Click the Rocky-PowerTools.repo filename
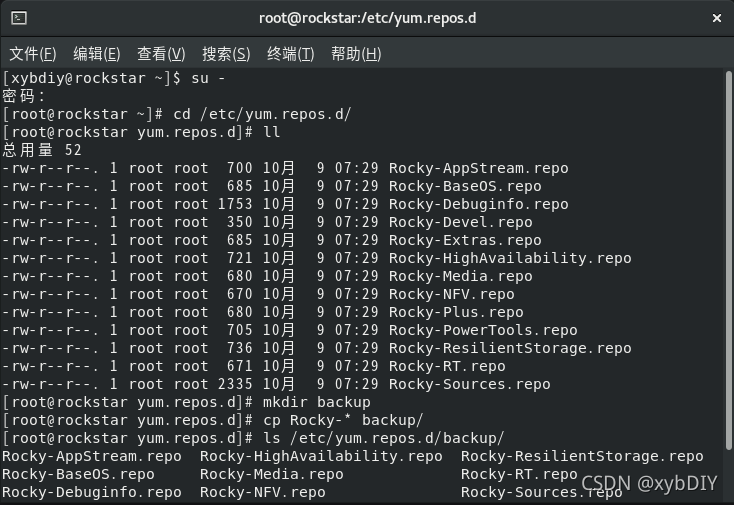The image size is (734, 505). click(x=483, y=330)
